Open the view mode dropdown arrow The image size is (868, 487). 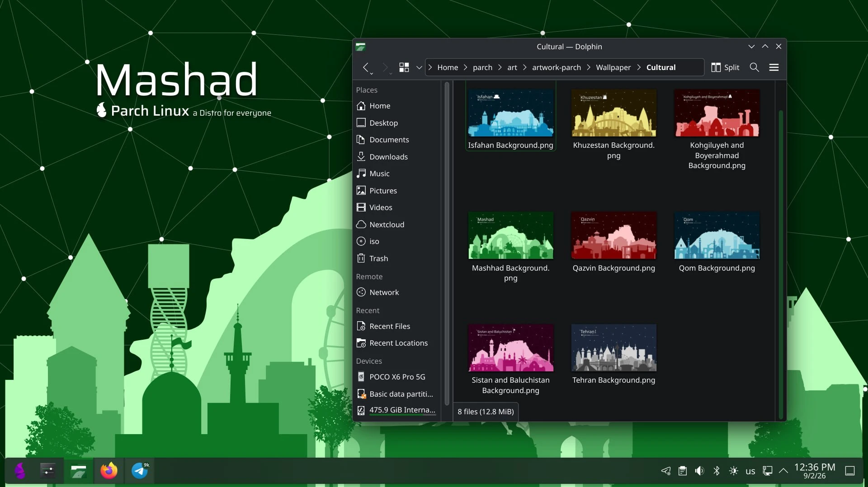click(x=419, y=67)
